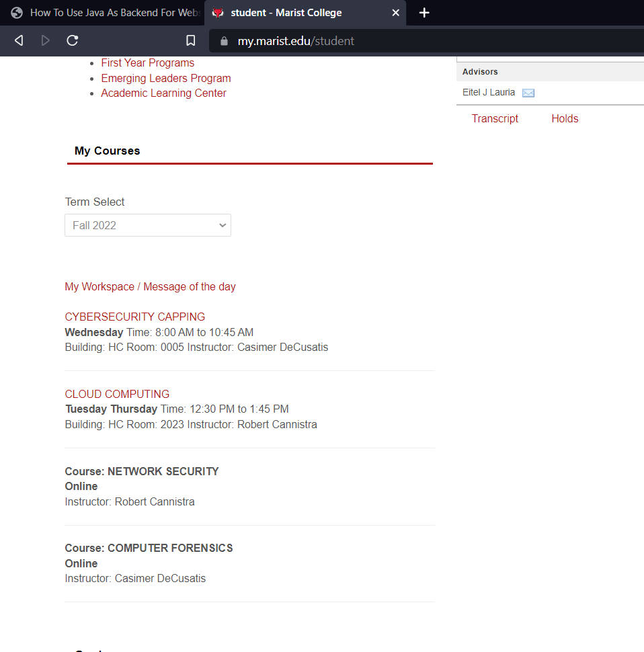Click Wednesday Time: 8:00 AM to 10:45 AM
644x652 pixels.
pyautogui.click(x=159, y=332)
